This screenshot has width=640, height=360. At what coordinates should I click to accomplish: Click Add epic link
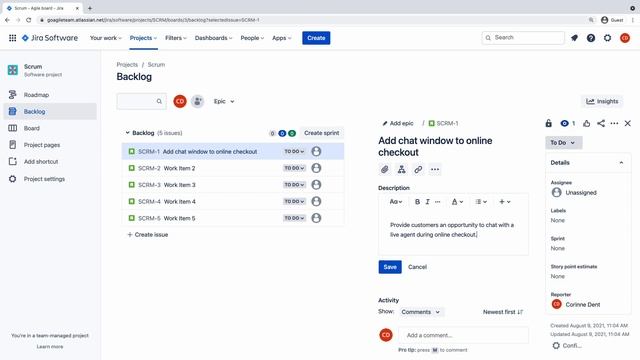[x=398, y=123]
